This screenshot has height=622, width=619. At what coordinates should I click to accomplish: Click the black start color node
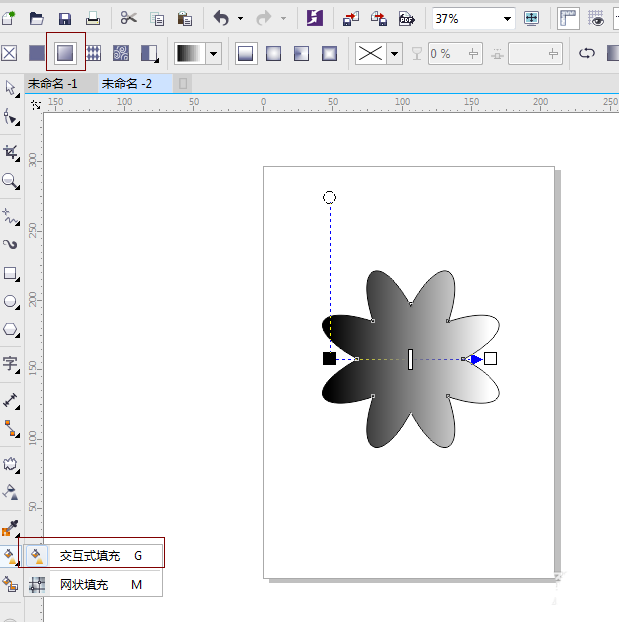point(329,358)
